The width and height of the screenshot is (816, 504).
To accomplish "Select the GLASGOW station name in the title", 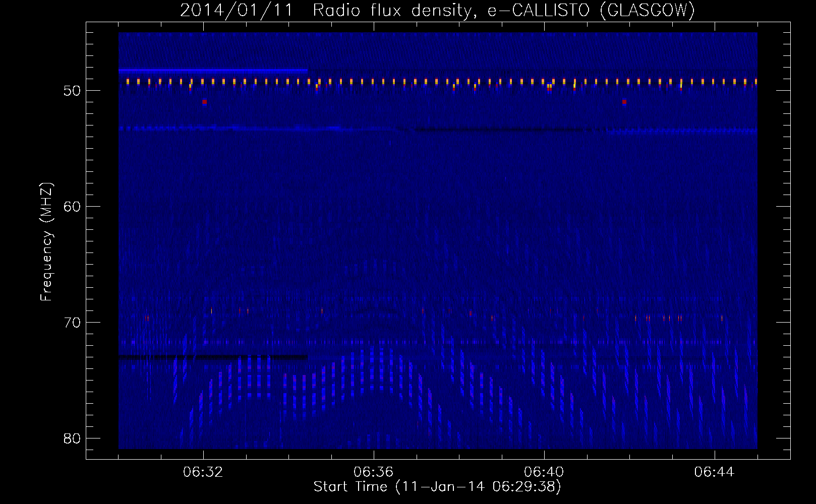I will pyautogui.click(x=648, y=11).
